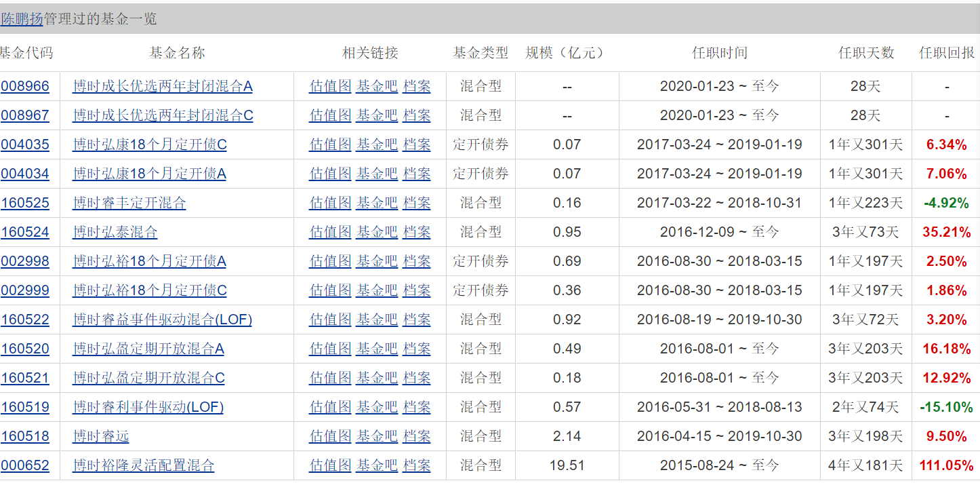Click 档案 for fund 004035

tap(417, 144)
